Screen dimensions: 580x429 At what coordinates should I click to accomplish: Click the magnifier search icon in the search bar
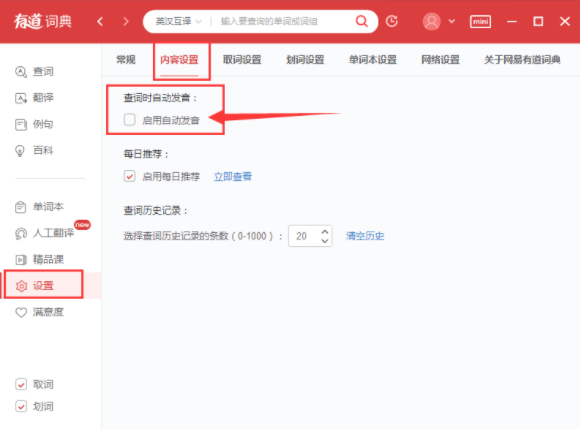(361, 21)
